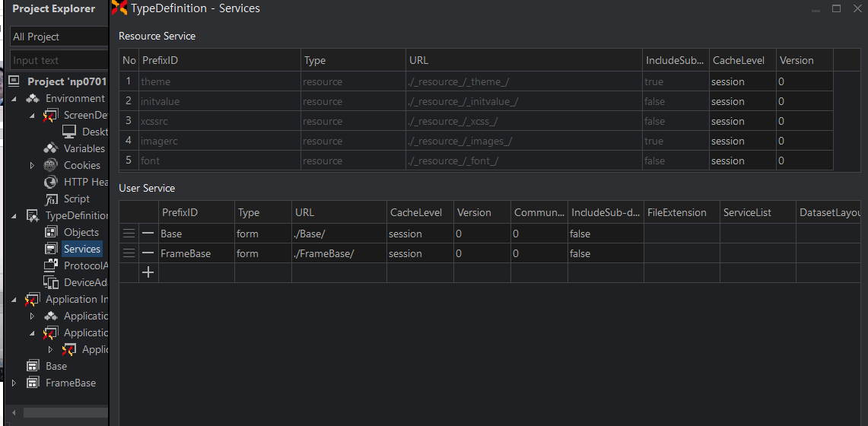
Task: Click the Project root icon
Action: coord(14,81)
